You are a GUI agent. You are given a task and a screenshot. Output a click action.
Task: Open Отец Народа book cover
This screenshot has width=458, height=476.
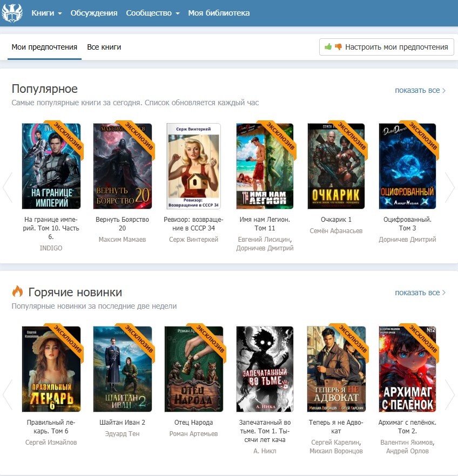click(194, 369)
